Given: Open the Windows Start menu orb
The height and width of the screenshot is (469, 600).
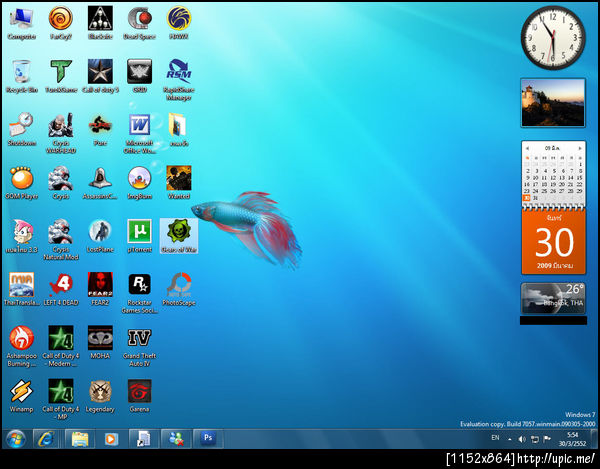Looking at the screenshot, I should coord(16,439).
